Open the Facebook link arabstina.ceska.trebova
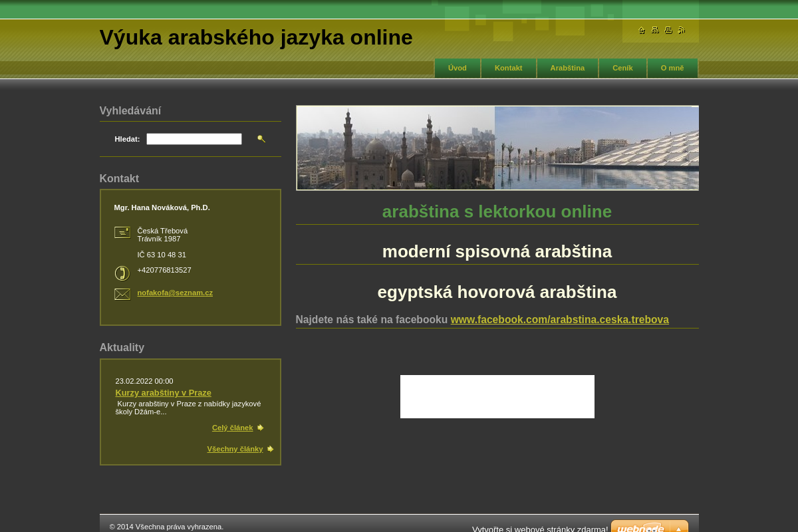The height and width of the screenshot is (532, 798). pos(560,319)
